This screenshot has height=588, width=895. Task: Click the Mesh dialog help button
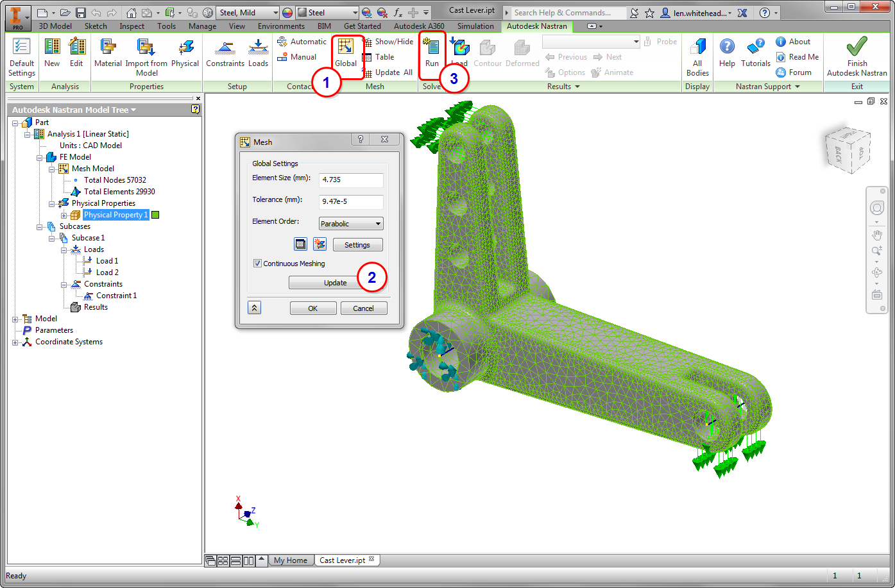(x=360, y=139)
